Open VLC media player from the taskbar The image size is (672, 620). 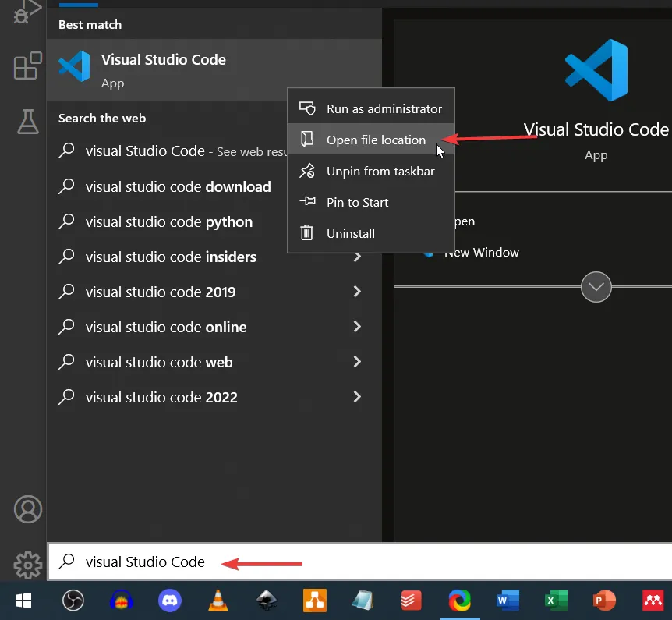point(218,601)
